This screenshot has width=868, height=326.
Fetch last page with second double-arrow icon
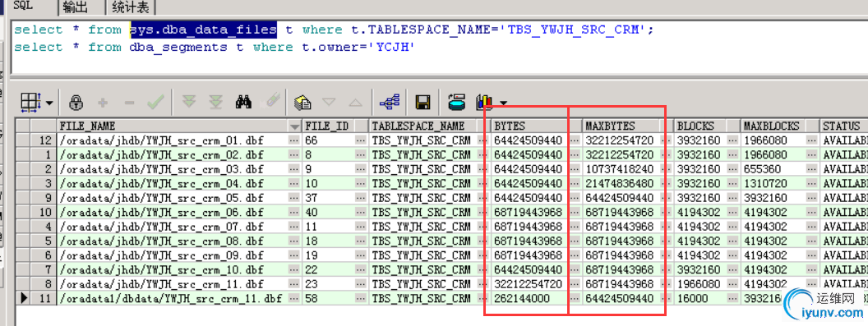pos(216,102)
